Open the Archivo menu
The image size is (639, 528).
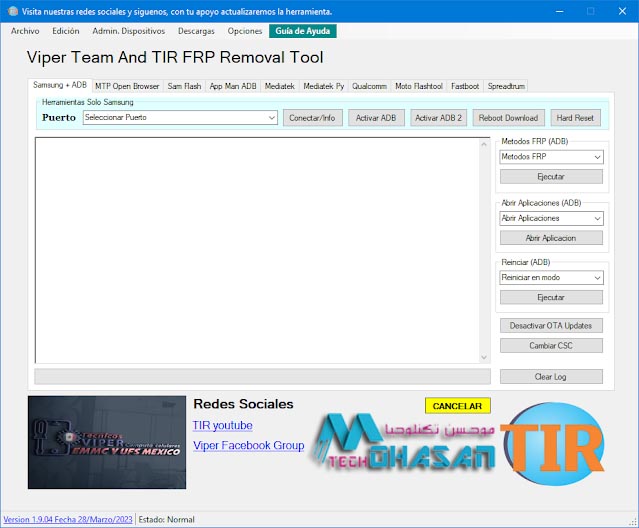tap(25, 31)
